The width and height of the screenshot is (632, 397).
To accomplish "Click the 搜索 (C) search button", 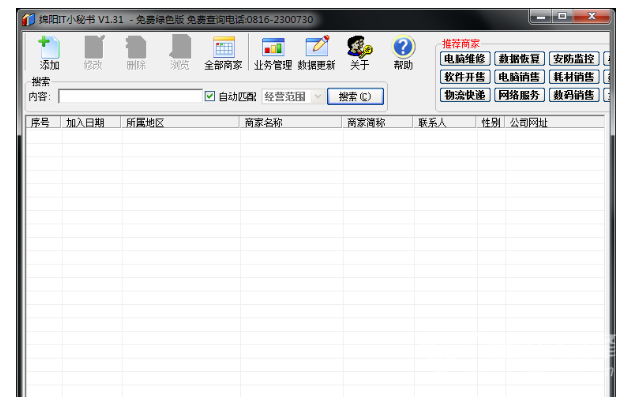I will click(x=355, y=96).
